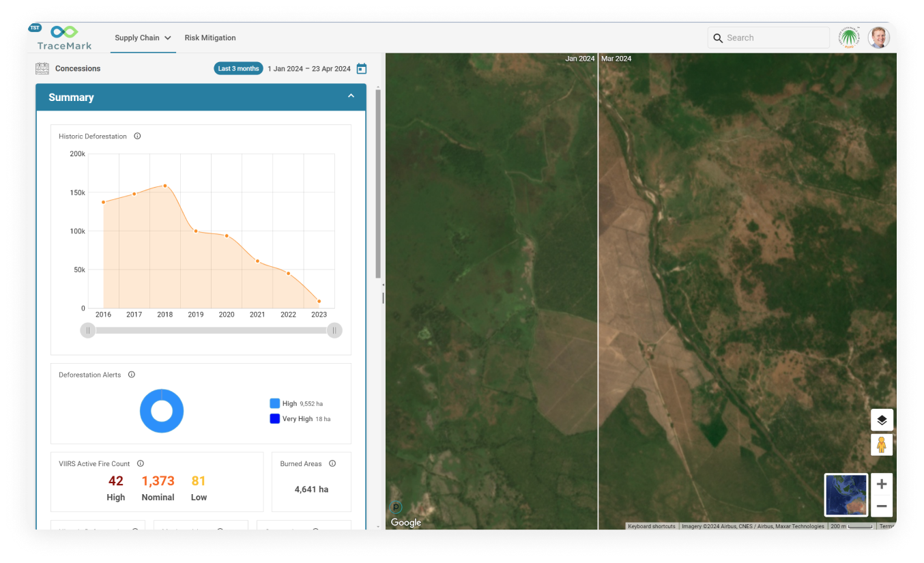
Task: Toggle the Last 3 months filter
Action: click(x=238, y=68)
